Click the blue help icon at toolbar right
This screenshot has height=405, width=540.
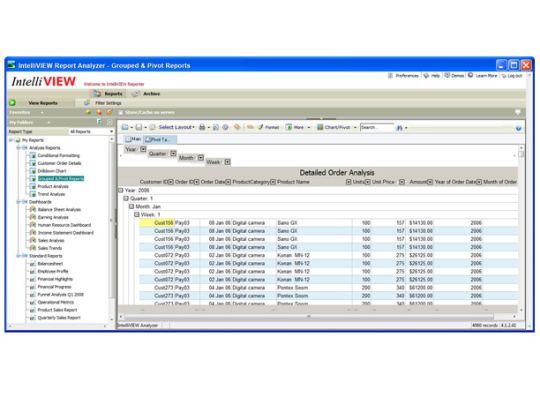(518, 128)
